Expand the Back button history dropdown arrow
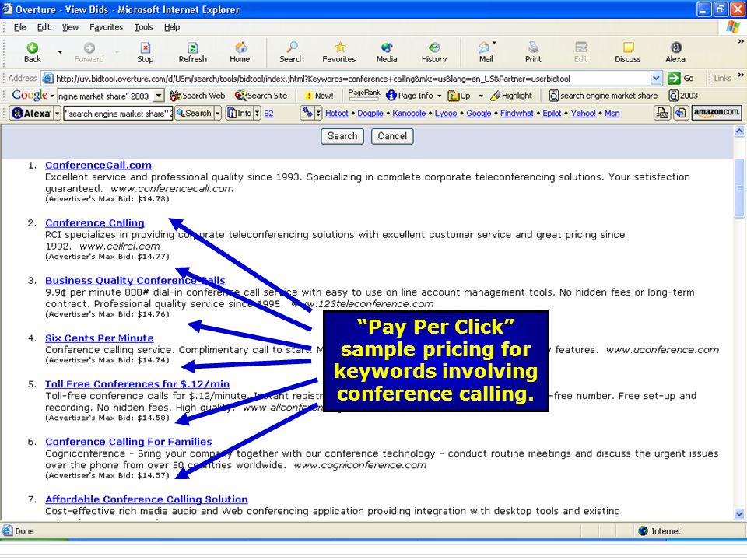This screenshot has height=560, width=747. 60,52
